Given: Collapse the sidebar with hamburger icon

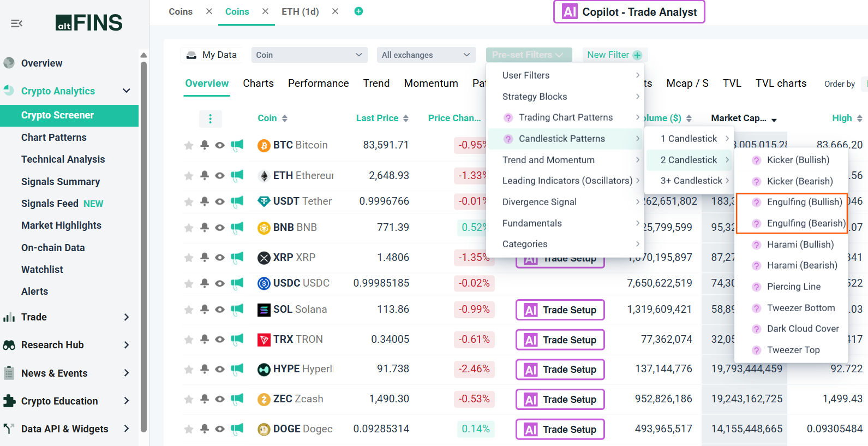Looking at the screenshot, I should (16, 23).
